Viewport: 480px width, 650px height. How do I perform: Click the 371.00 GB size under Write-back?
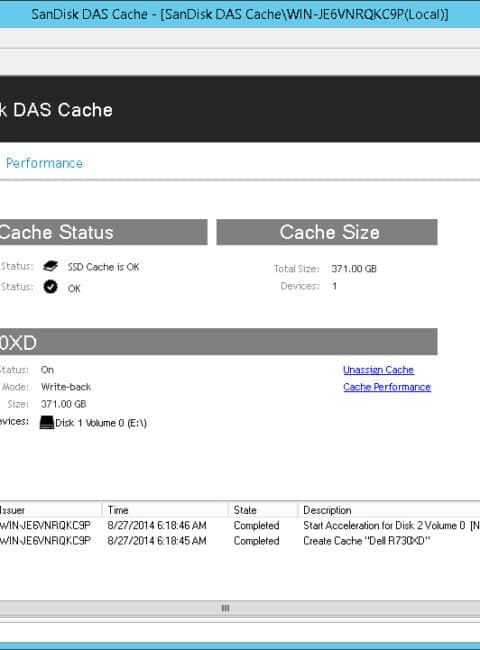(63, 404)
